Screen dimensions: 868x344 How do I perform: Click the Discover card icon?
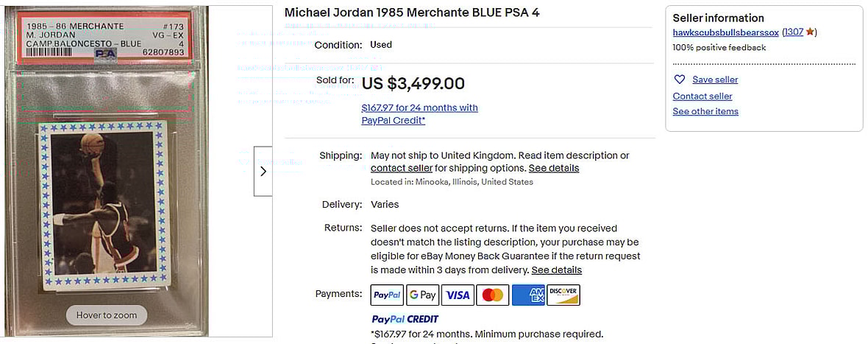click(x=563, y=295)
